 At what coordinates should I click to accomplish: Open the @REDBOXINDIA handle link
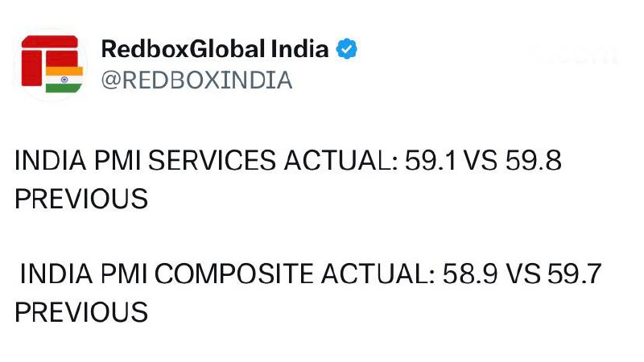196,80
